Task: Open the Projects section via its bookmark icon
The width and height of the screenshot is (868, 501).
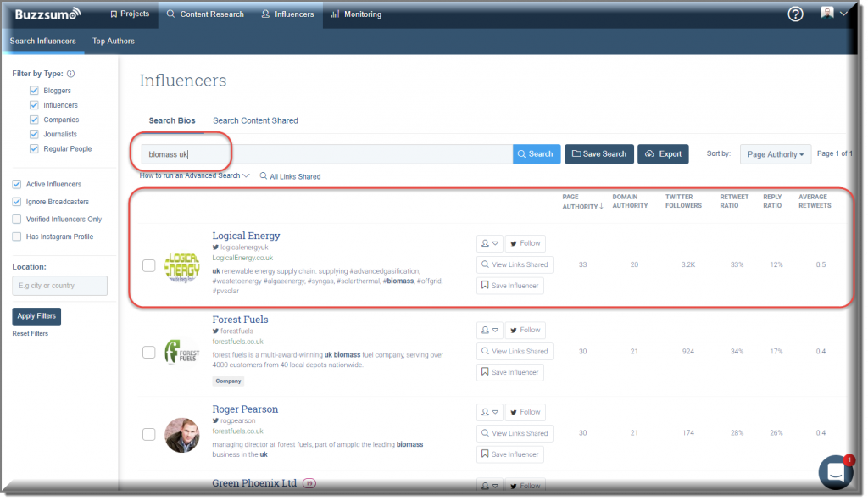Action: click(112, 13)
